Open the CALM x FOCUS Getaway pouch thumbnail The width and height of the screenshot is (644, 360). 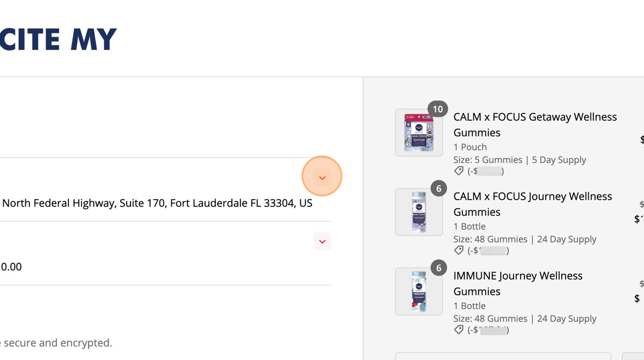pyautogui.click(x=419, y=132)
